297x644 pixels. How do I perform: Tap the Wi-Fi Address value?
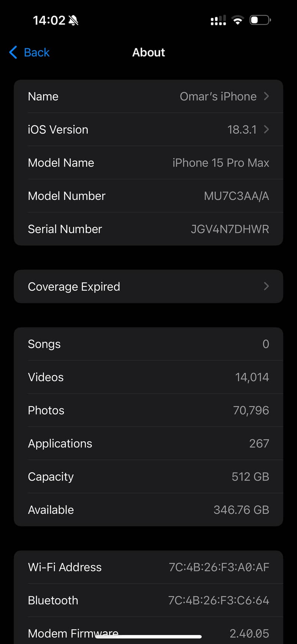[219, 567]
